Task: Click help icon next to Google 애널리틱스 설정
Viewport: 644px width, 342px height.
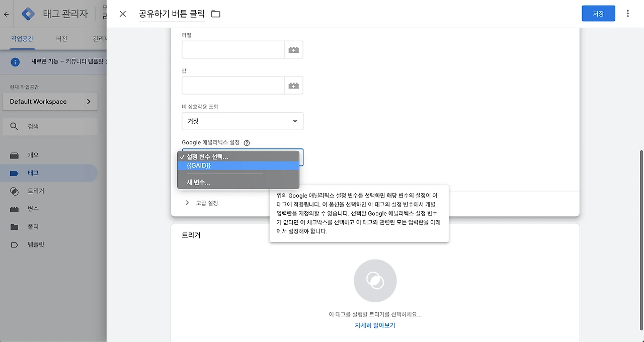Action: click(x=247, y=143)
